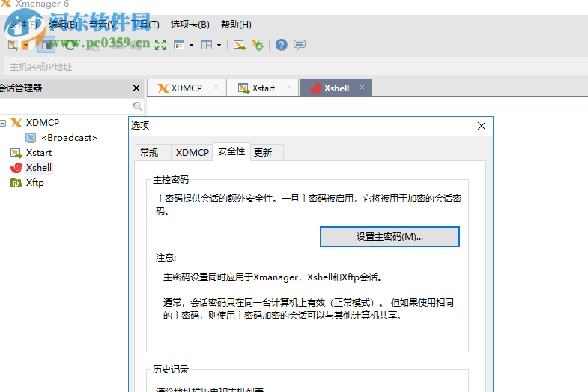This screenshot has width=588, height=392.
Task: Close the 选项 dialog window
Action: (482, 126)
